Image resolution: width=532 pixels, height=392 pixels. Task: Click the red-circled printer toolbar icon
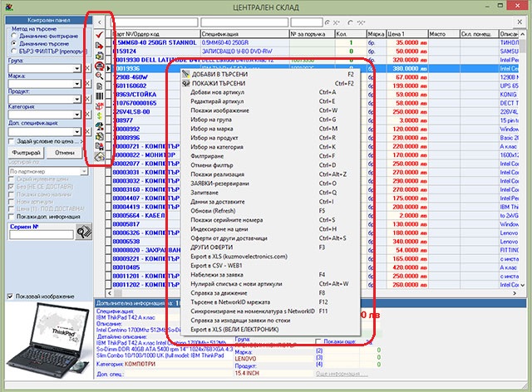(x=99, y=66)
